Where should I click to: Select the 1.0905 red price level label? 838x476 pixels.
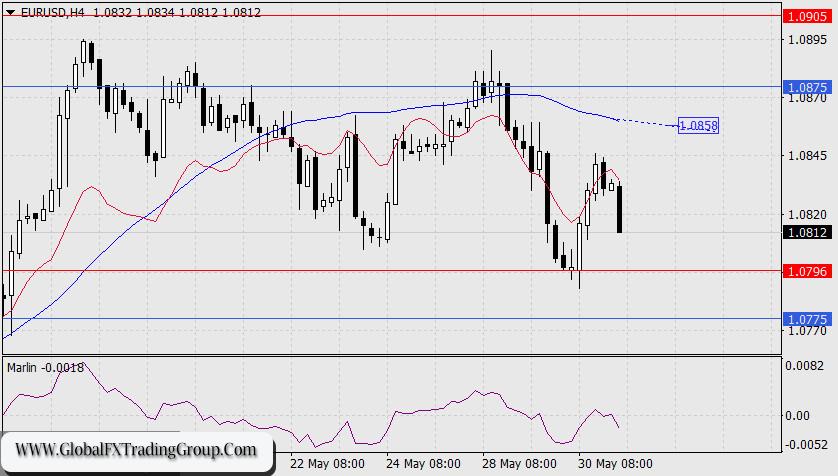[808, 16]
